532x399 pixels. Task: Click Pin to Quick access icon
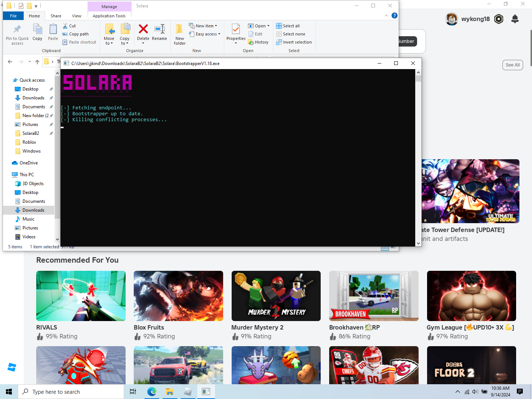17,30
